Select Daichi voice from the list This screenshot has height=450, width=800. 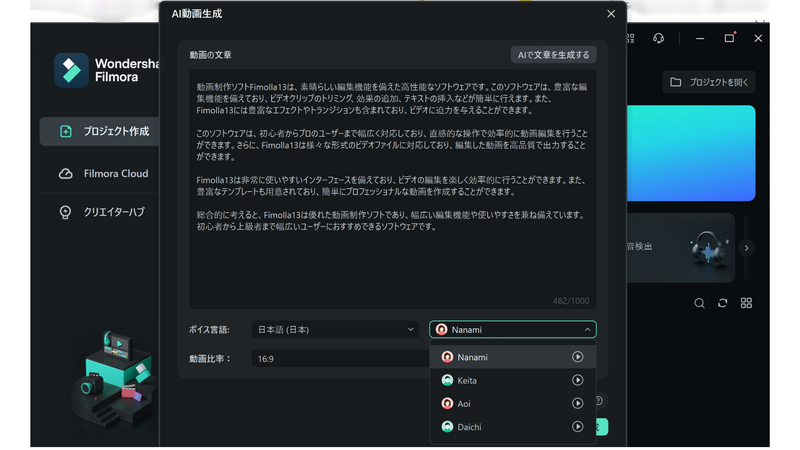pos(513,427)
